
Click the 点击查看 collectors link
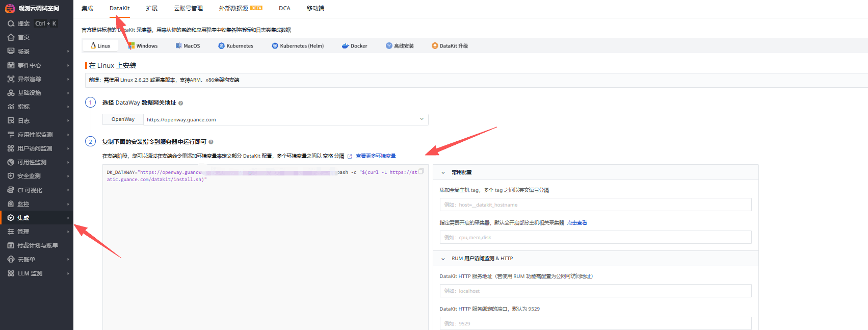(x=577, y=223)
